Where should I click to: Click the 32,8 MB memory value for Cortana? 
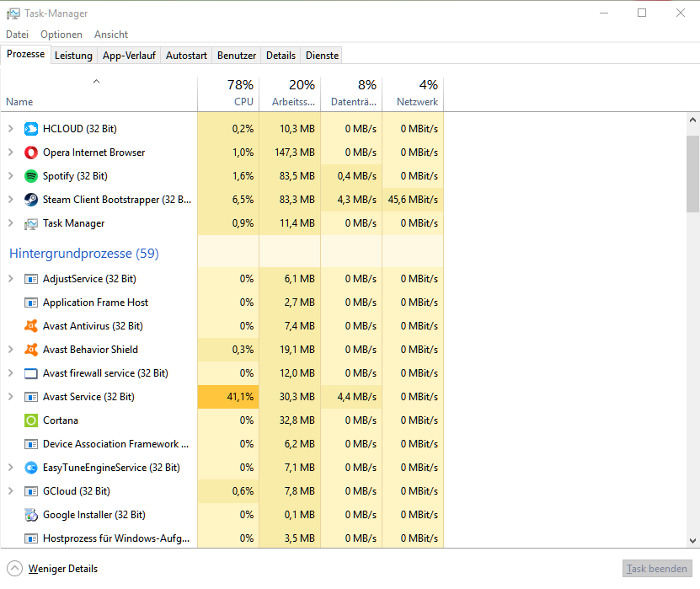pyautogui.click(x=297, y=420)
